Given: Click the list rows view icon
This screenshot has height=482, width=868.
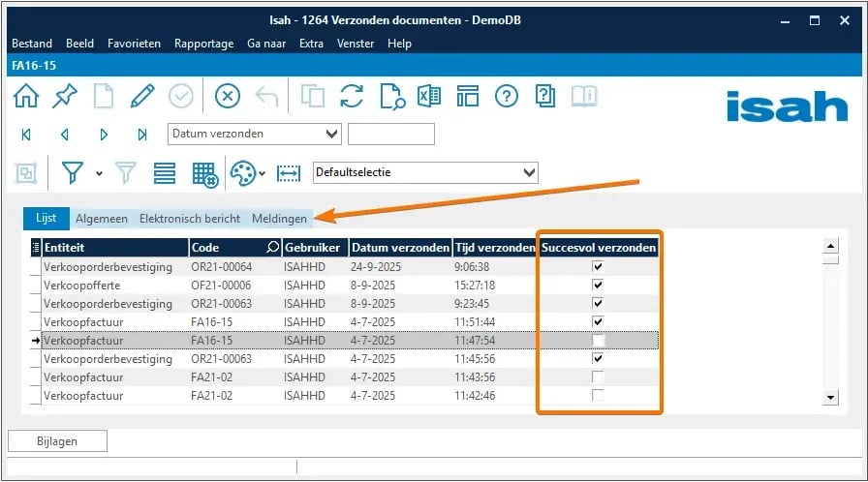Looking at the screenshot, I should point(165,173).
